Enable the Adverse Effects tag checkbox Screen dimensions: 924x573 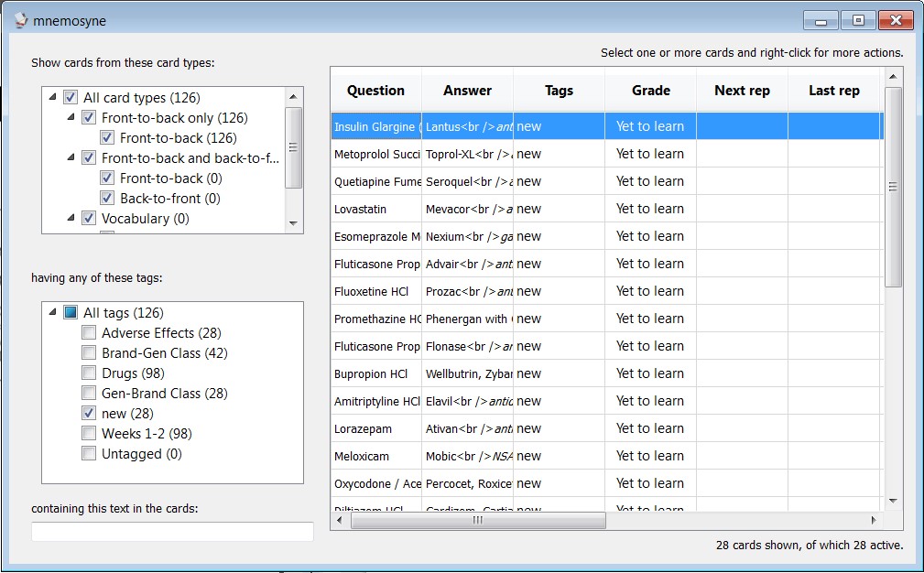click(89, 333)
